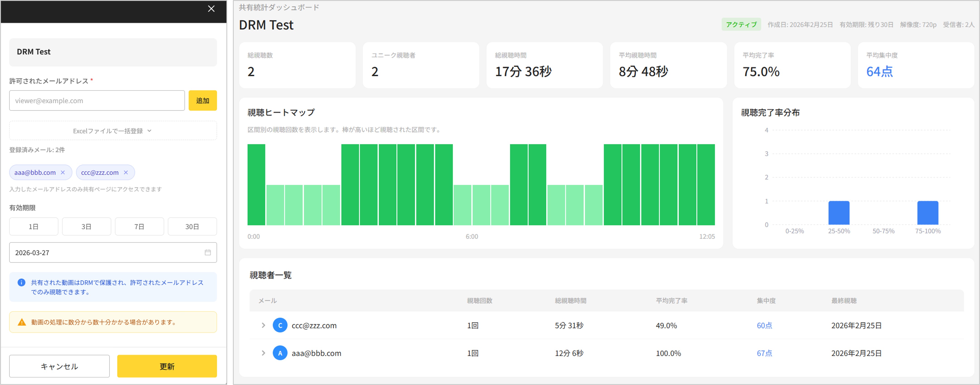Select 30日 expiration option
Screen dimensions: 980x385
[192, 226]
